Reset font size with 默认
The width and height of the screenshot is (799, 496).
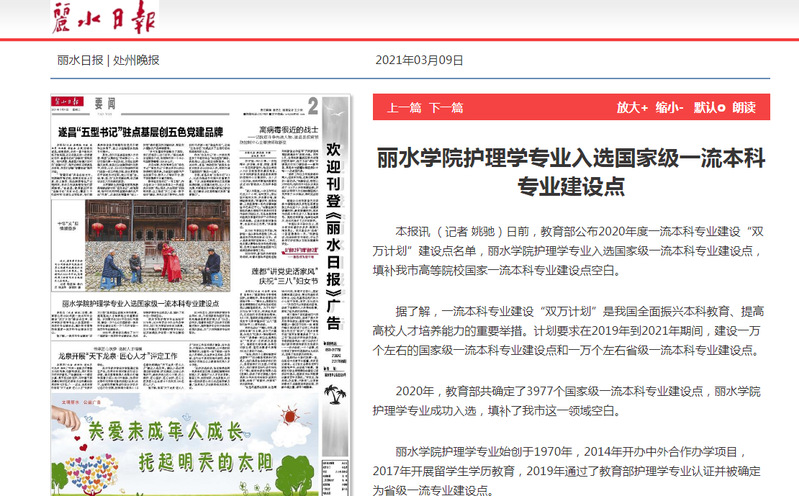[x=708, y=108]
